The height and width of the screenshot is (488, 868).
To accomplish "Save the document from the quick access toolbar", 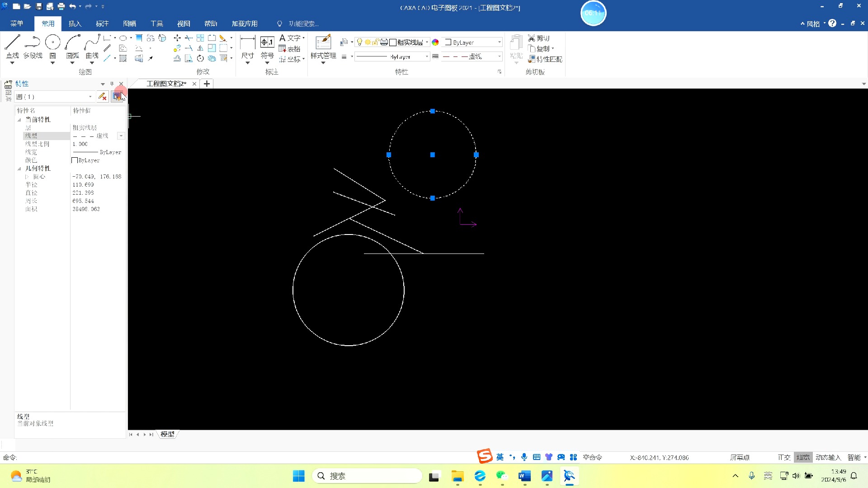I will 39,6.
